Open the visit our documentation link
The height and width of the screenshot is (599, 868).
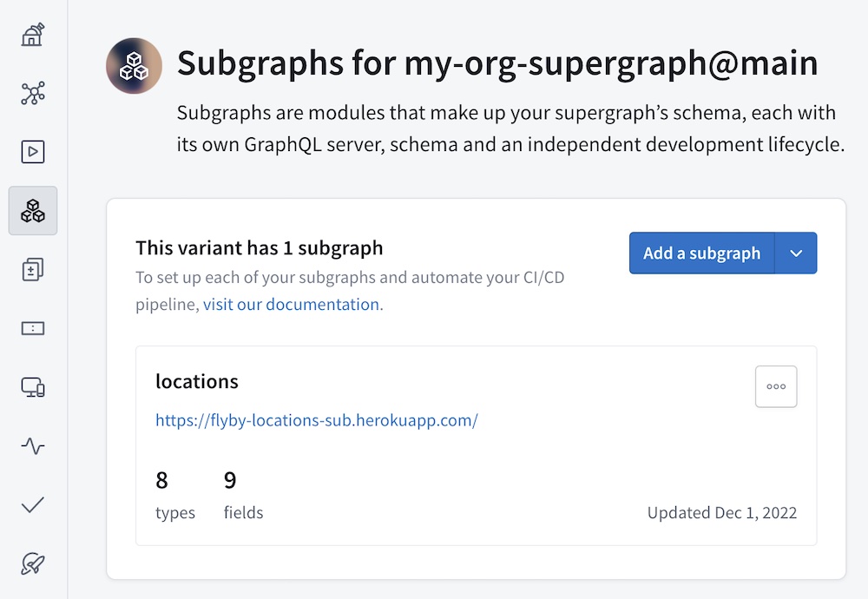coord(291,304)
